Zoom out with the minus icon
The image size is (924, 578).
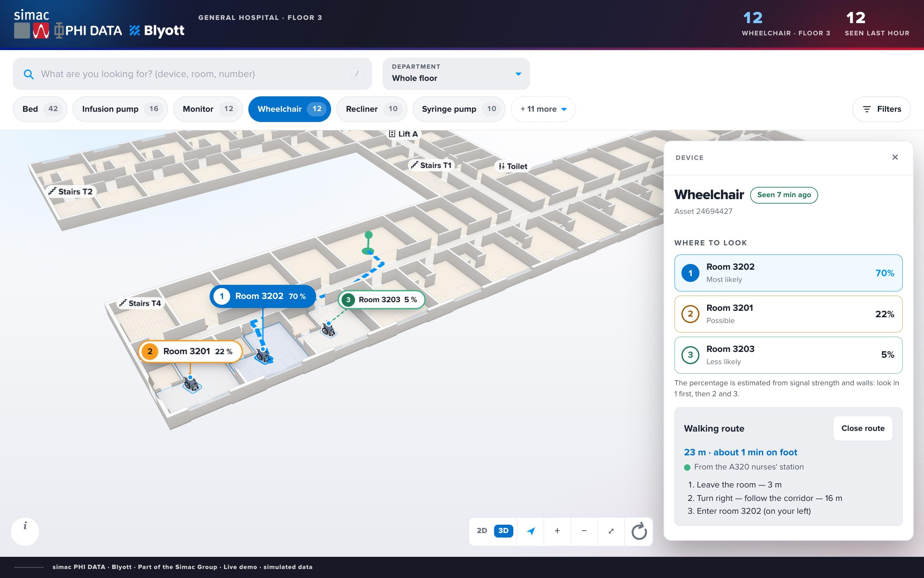(584, 531)
